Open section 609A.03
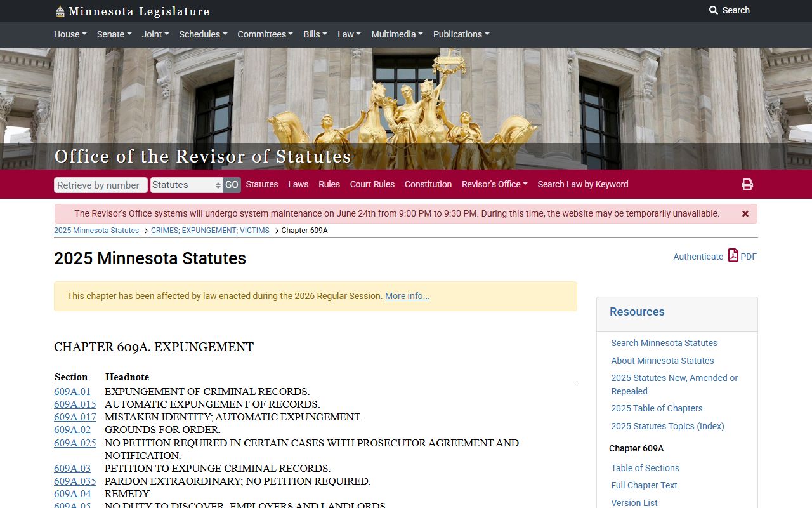Viewport: 812px width, 508px height. 72,469
